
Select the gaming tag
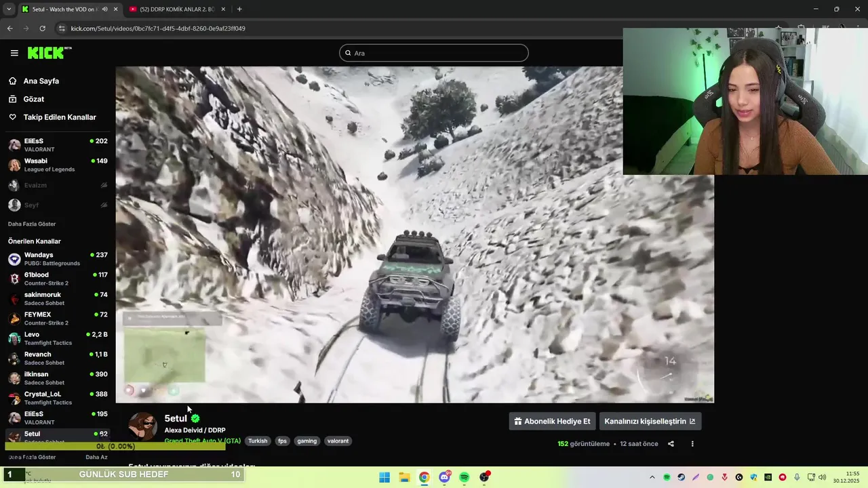pos(307,441)
